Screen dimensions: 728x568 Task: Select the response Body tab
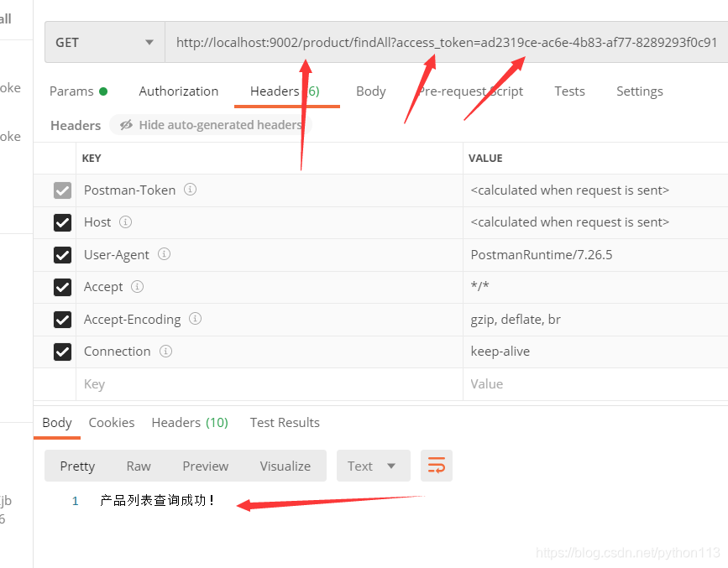[57, 423]
